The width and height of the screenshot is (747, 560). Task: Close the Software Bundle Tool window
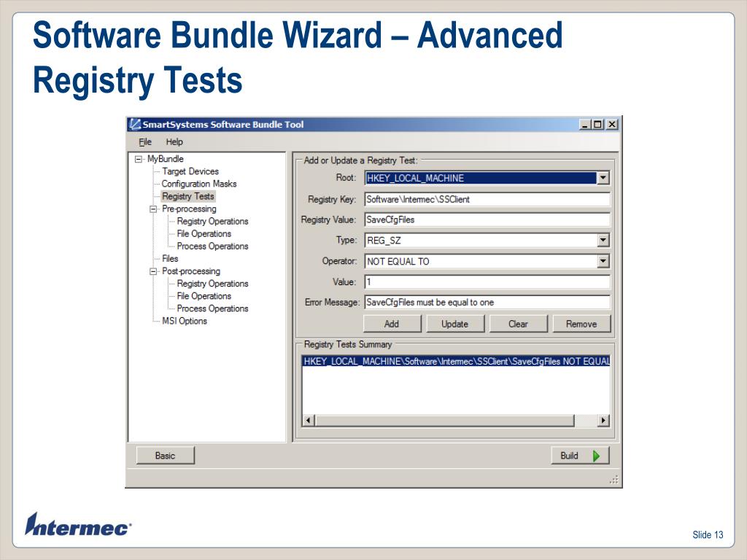pos(612,125)
